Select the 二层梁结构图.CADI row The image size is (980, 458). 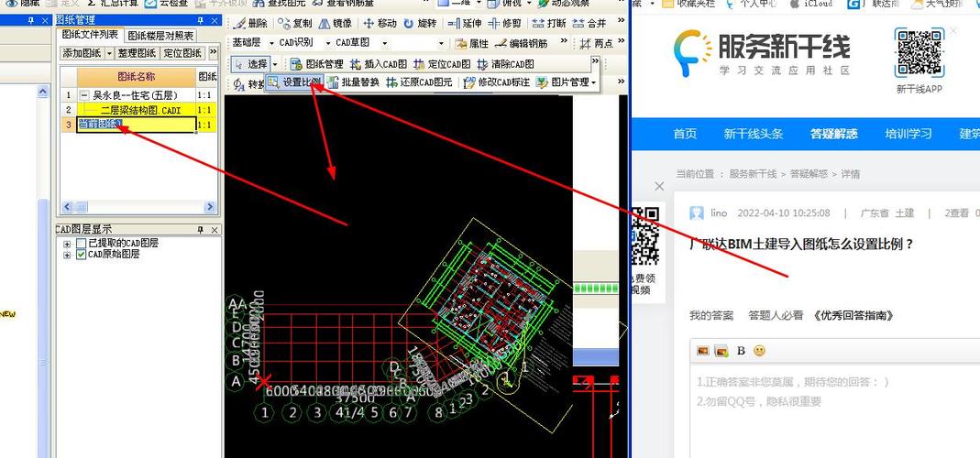pyautogui.click(x=138, y=110)
